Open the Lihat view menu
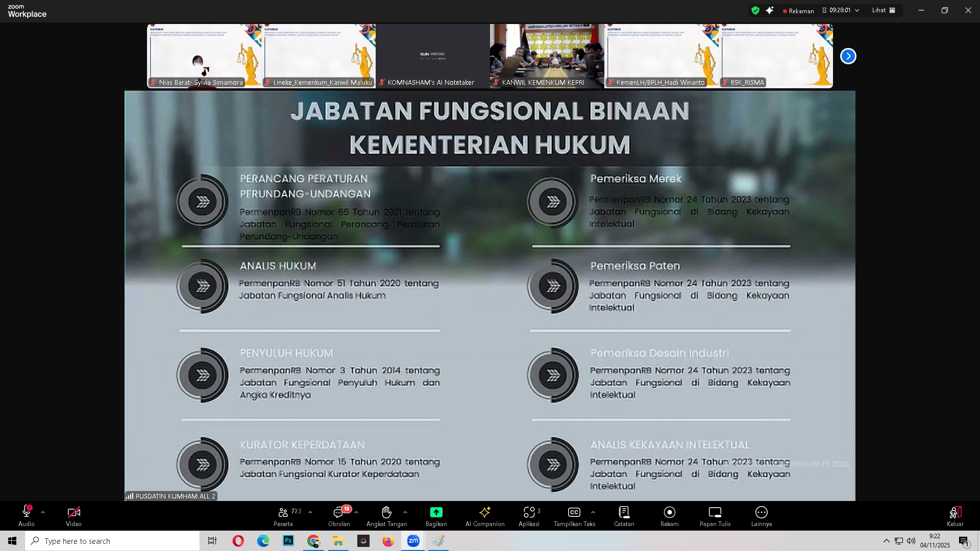 click(x=884, y=10)
